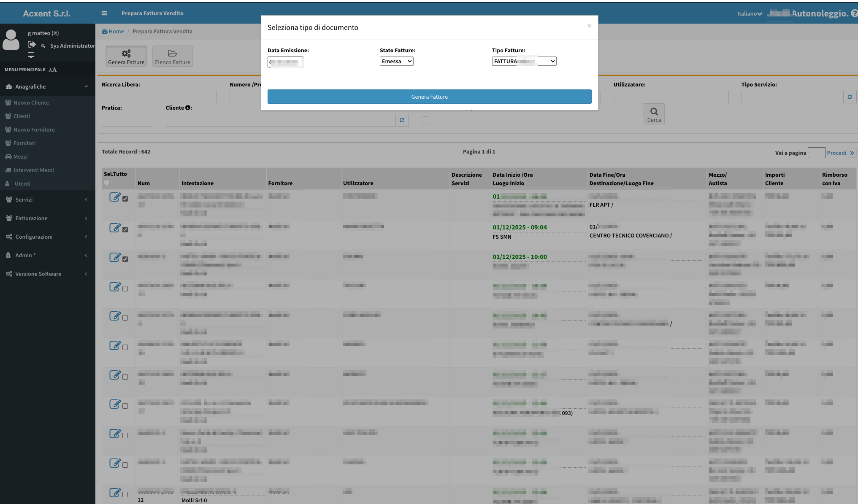The height and width of the screenshot is (504, 858).
Task: Uncheck the first row's checkbox
Action: 125,199
